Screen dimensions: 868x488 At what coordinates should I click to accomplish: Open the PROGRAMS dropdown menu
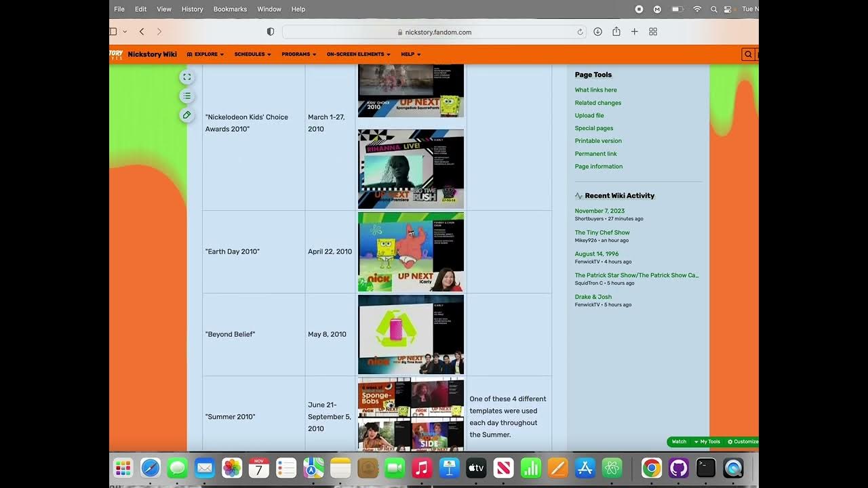pos(299,54)
